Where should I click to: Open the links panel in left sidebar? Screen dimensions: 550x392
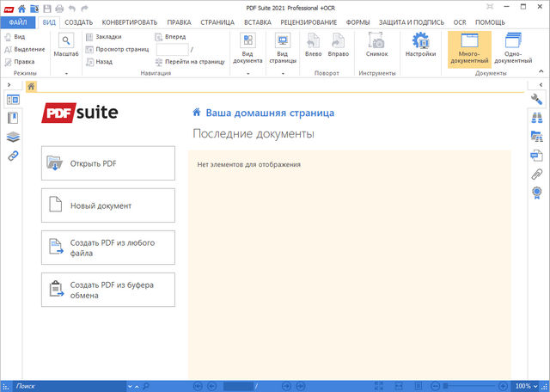pyautogui.click(x=13, y=156)
